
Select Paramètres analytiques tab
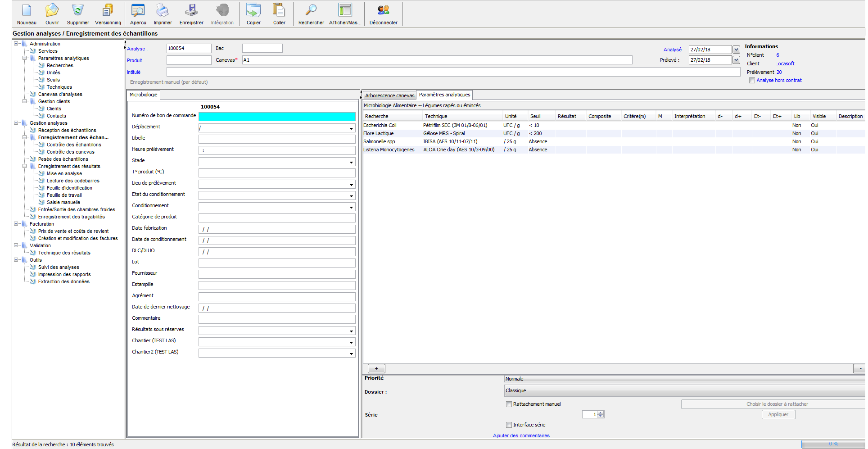[x=444, y=95]
